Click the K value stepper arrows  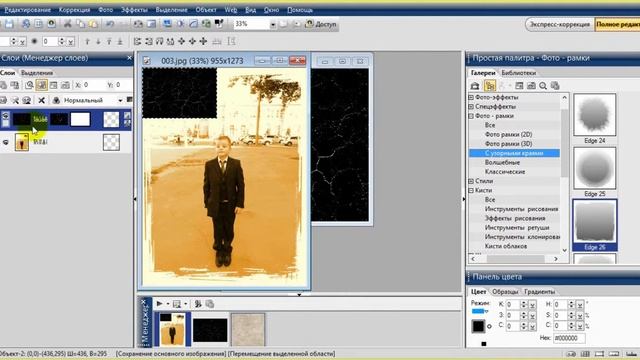point(523,304)
